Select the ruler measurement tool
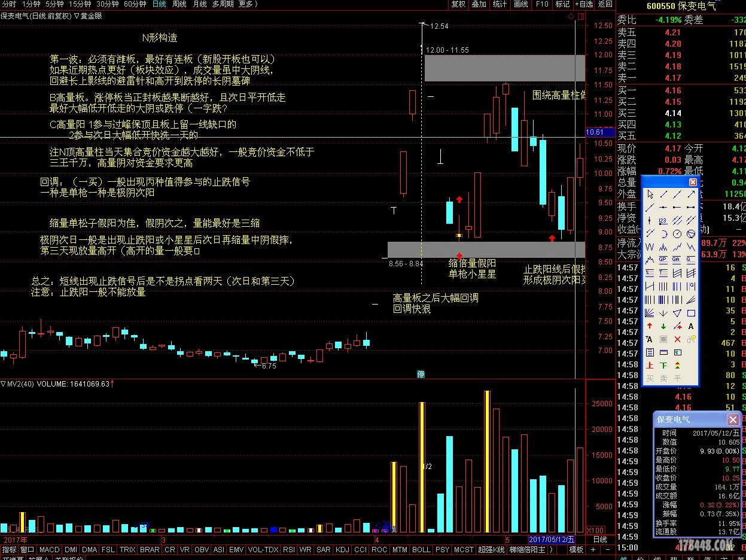This screenshot has width=746, height=560. pos(663,352)
